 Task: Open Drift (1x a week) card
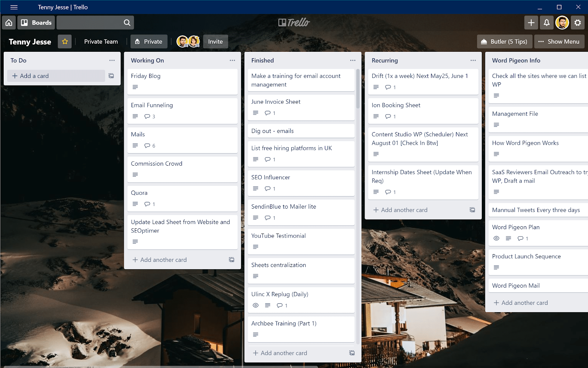click(423, 82)
